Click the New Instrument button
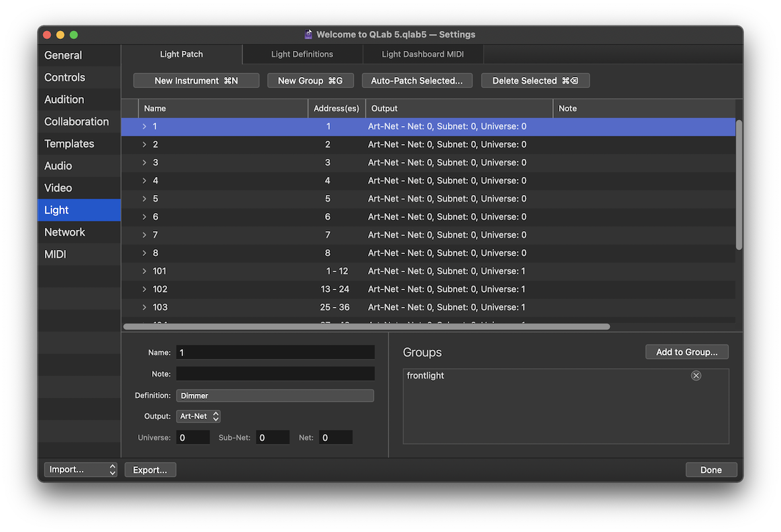 click(196, 80)
